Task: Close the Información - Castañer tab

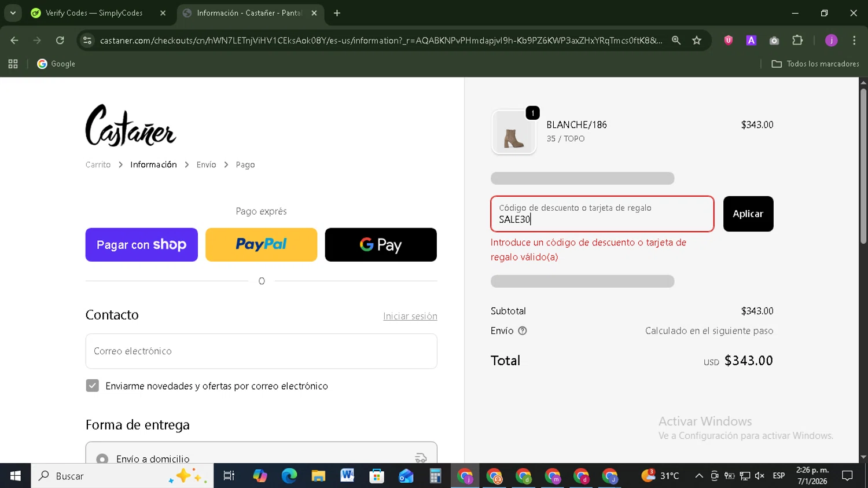Action: (314, 13)
